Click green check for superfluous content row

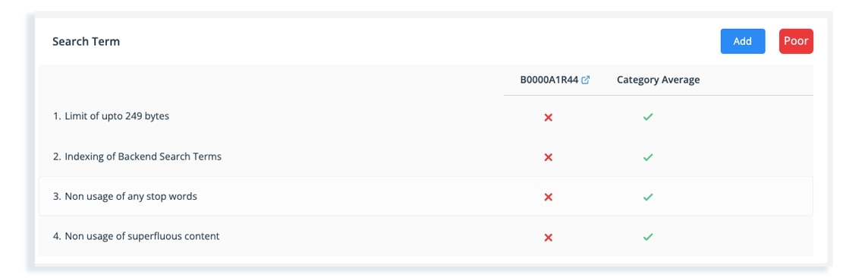(x=648, y=237)
